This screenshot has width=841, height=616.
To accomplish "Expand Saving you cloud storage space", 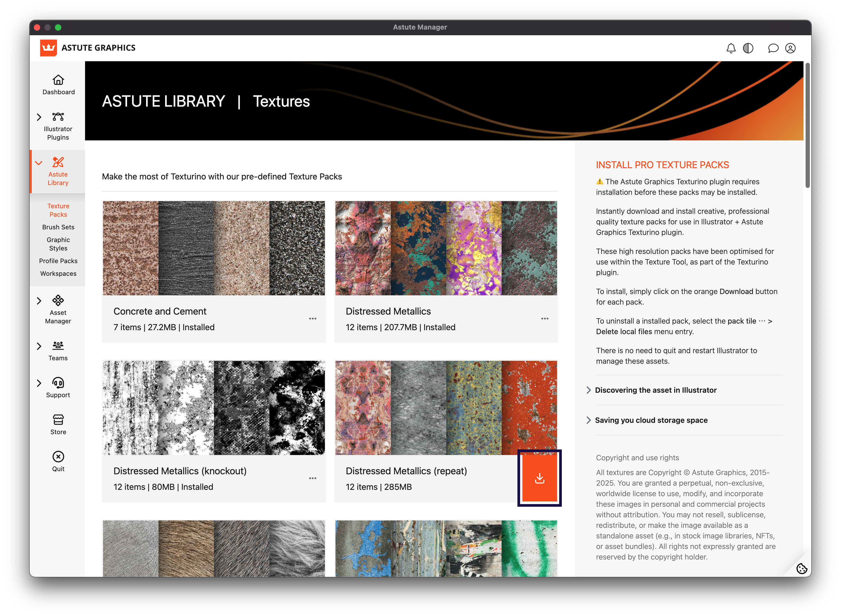I will (x=651, y=420).
